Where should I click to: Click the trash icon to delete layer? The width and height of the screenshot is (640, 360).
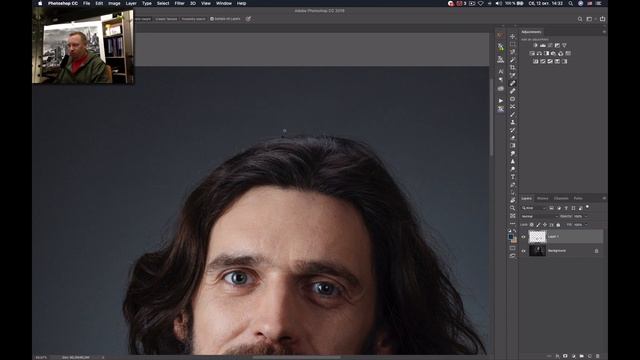click(598, 356)
